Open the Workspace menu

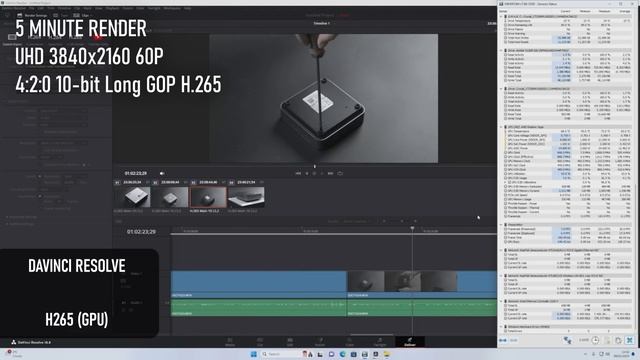pyautogui.click(x=172, y=8)
